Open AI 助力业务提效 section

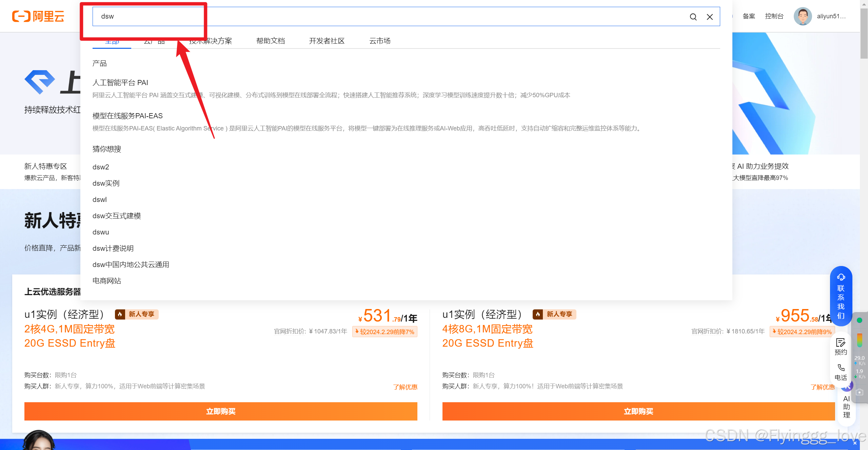[763, 166]
